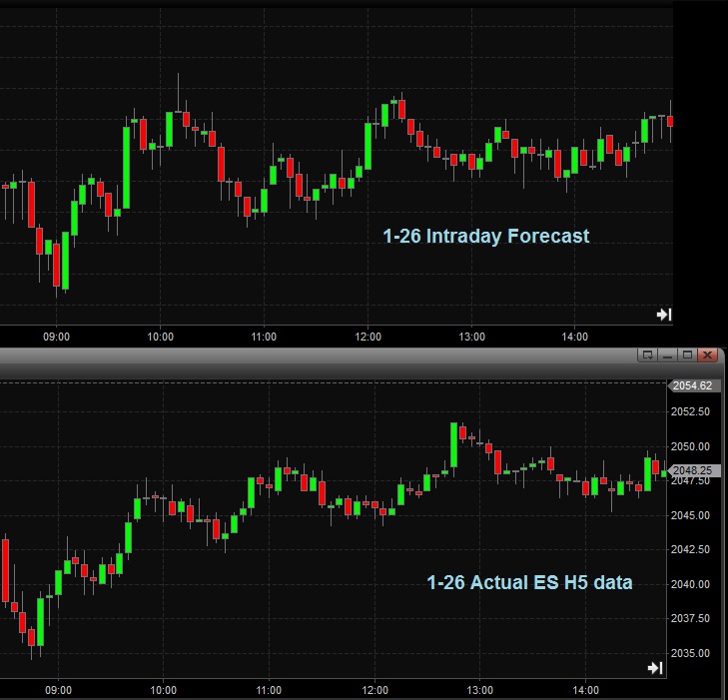The image size is (728, 700).
Task: Click 14:00 on the lower chart time axis
Action: pos(586,689)
